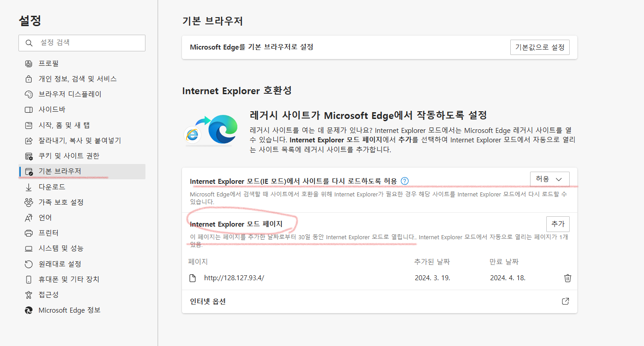
Task: Click inside the 설정 검색 search field
Action: point(82,43)
